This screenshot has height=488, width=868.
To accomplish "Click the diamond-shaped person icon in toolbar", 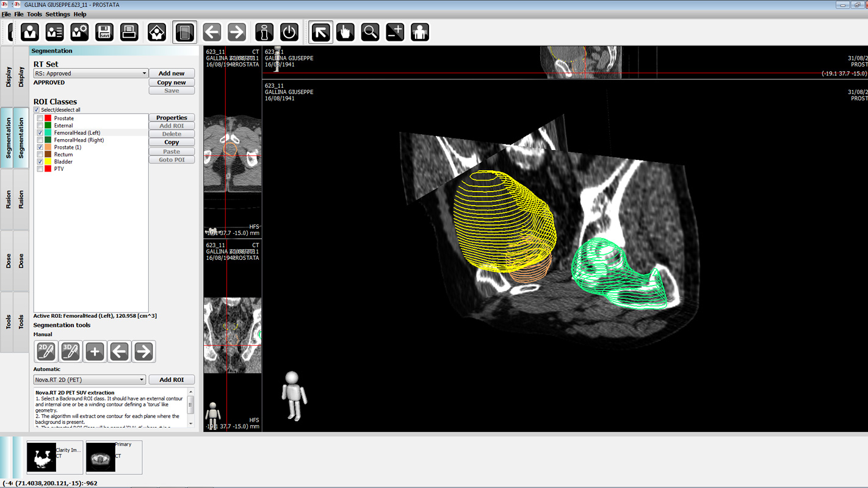I will pyautogui.click(x=157, y=32).
